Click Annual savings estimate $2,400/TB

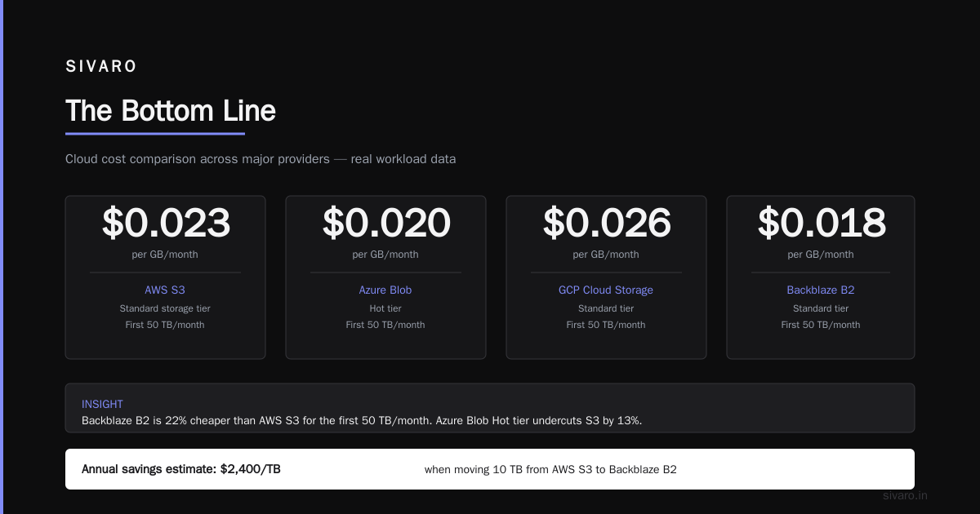[x=181, y=469]
